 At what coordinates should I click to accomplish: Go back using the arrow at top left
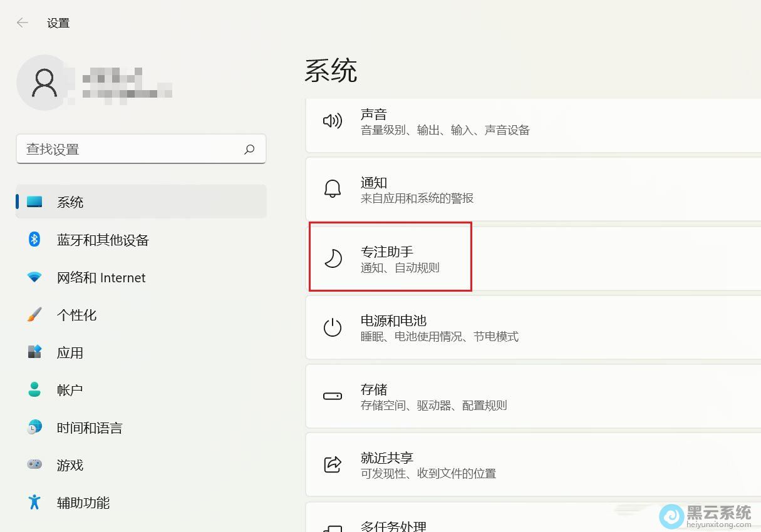pyautogui.click(x=22, y=23)
